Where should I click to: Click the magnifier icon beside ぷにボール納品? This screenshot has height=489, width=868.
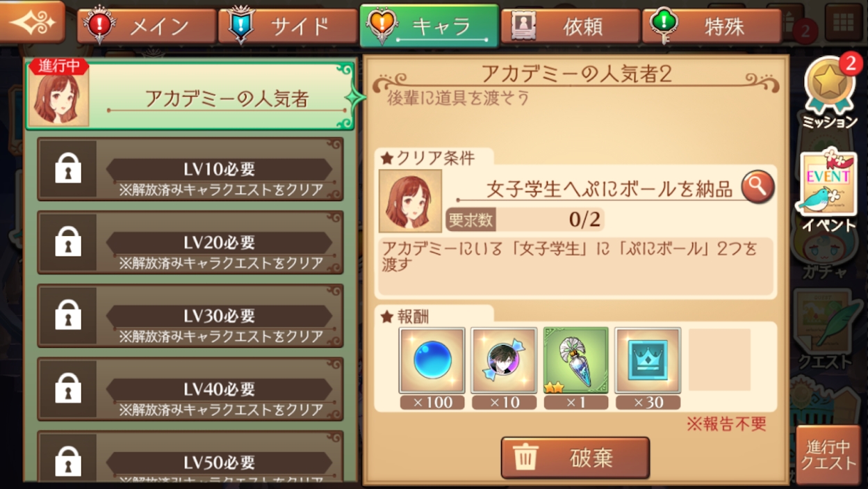click(758, 186)
